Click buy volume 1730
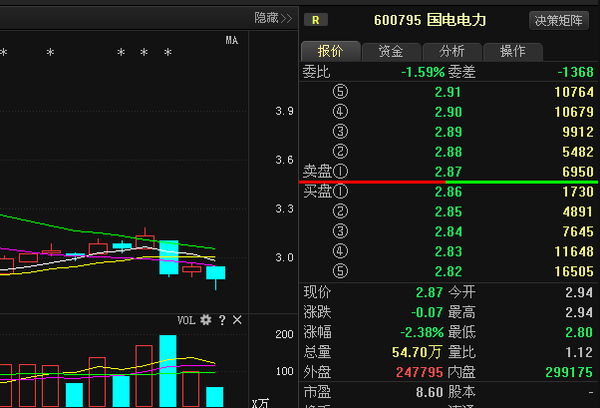 pyautogui.click(x=578, y=192)
